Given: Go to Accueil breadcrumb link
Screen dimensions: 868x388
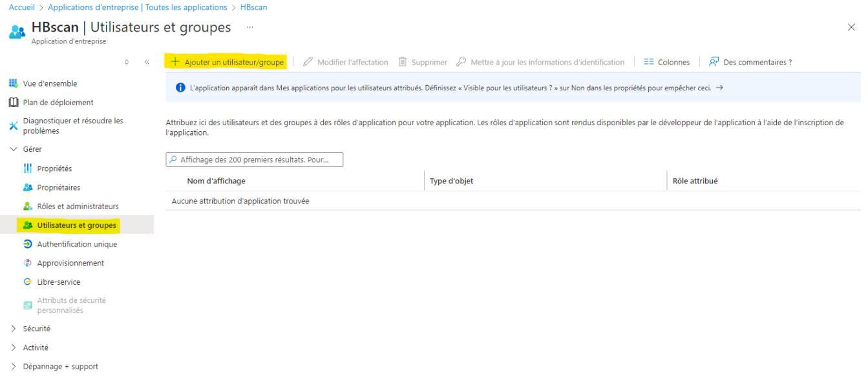Looking at the screenshot, I should tap(21, 7).
